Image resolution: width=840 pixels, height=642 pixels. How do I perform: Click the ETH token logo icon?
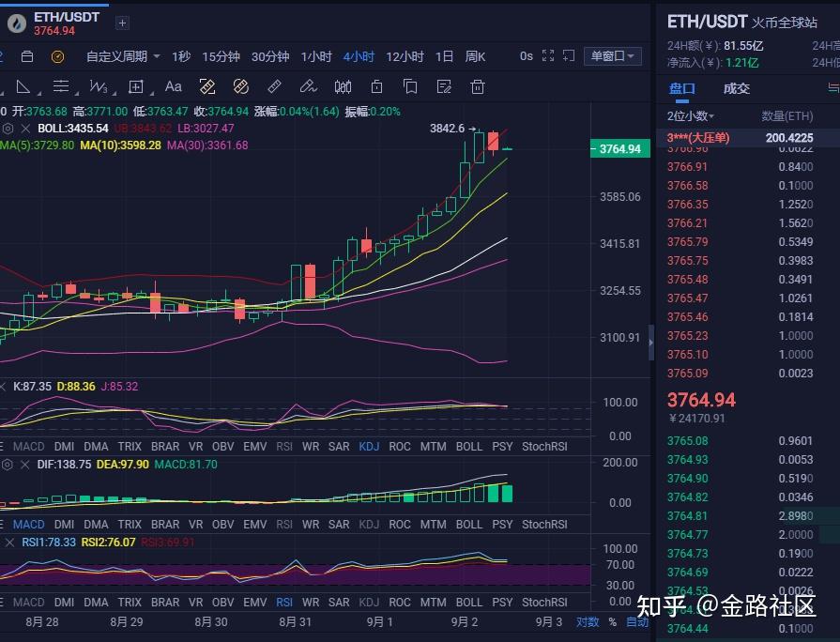pos(17,23)
